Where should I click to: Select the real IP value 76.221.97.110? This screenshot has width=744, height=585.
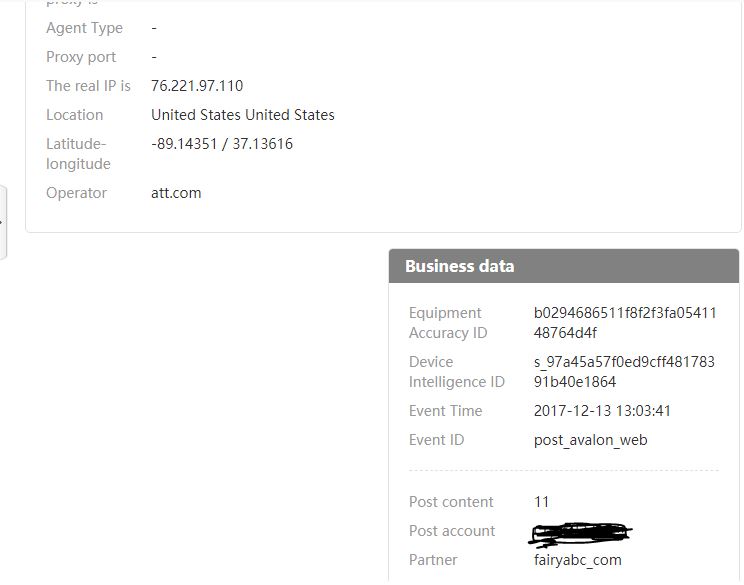pos(197,86)
